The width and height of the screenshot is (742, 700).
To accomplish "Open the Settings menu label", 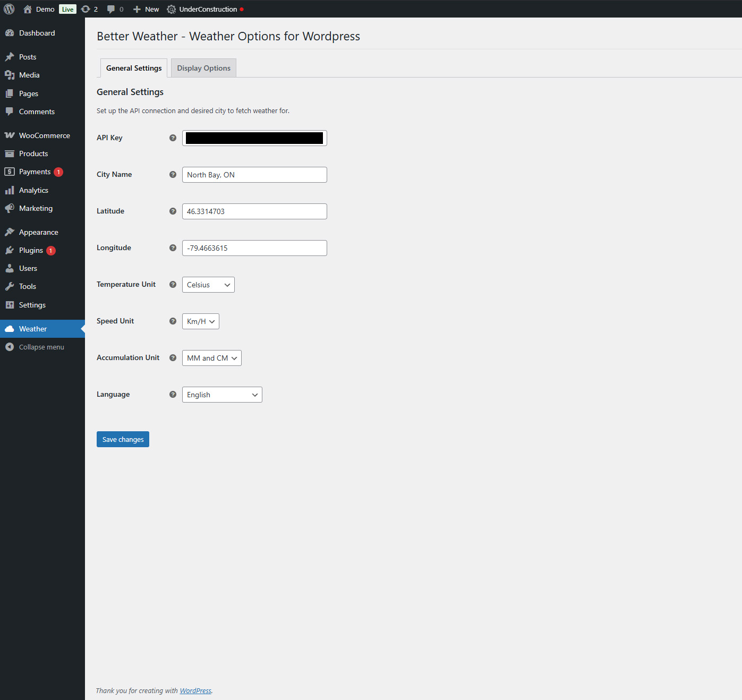I will [32, 305].
